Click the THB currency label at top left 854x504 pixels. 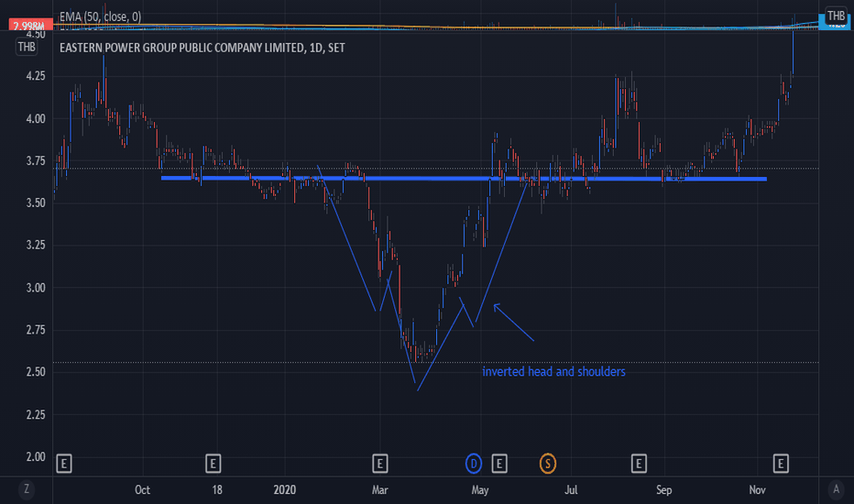pyautogui.click(x=27, y=47)
